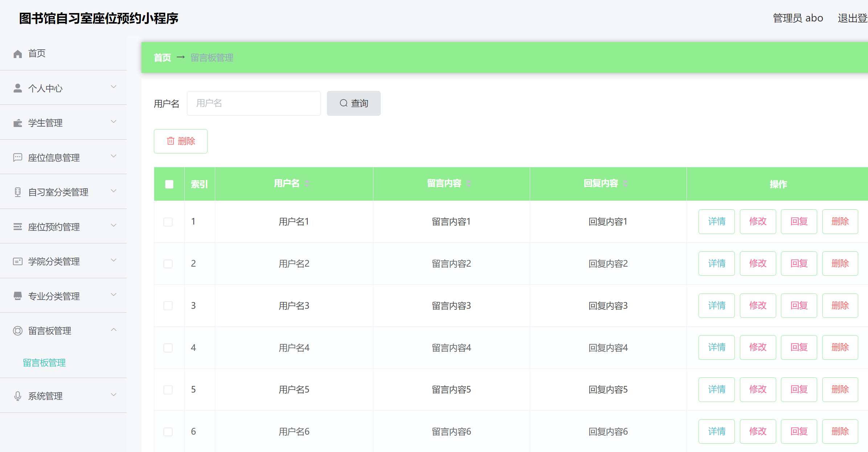Click the list icon beside 座位预约管理
This screenshot has height=452, width=868.
17,227
